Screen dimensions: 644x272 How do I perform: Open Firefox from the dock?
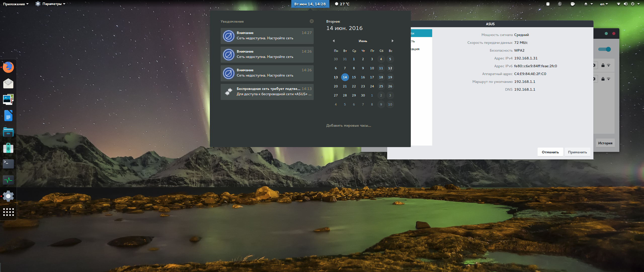pos(8,67)
